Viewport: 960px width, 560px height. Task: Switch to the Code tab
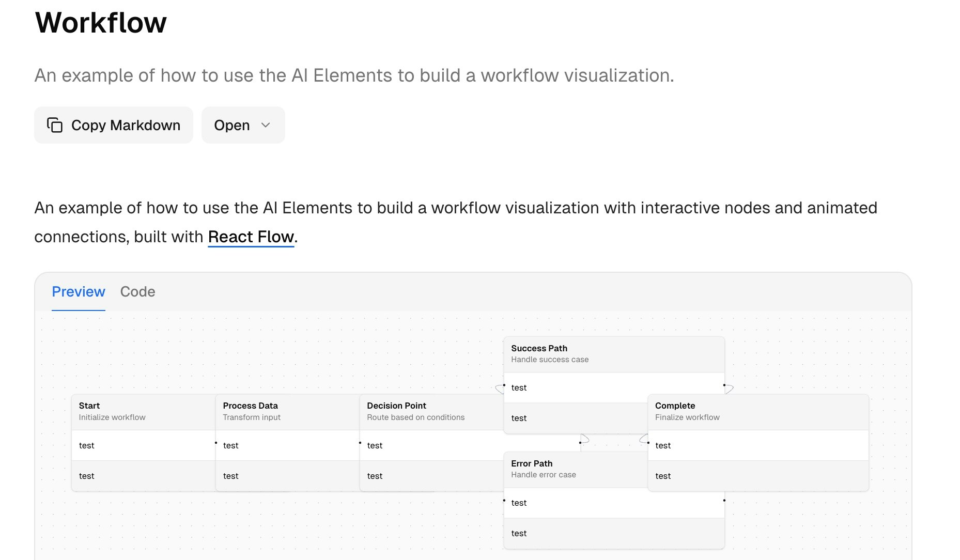(x=137, y=292)
